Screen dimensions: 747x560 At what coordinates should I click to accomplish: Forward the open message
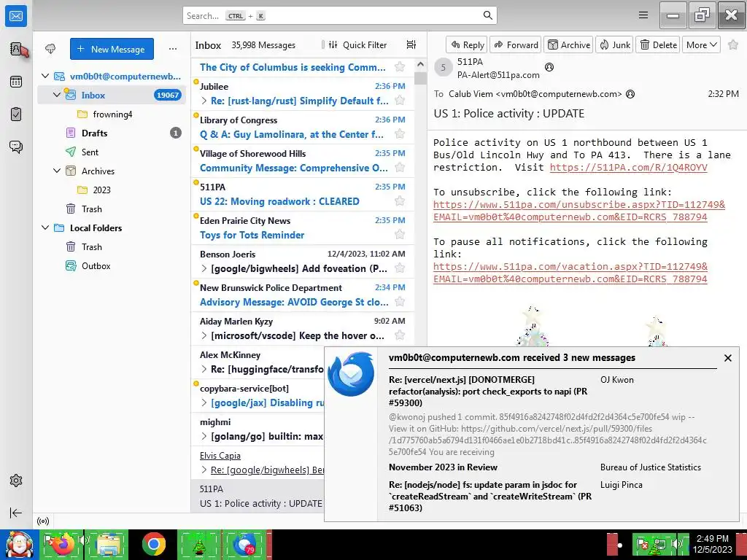click(x=516, y=44)
